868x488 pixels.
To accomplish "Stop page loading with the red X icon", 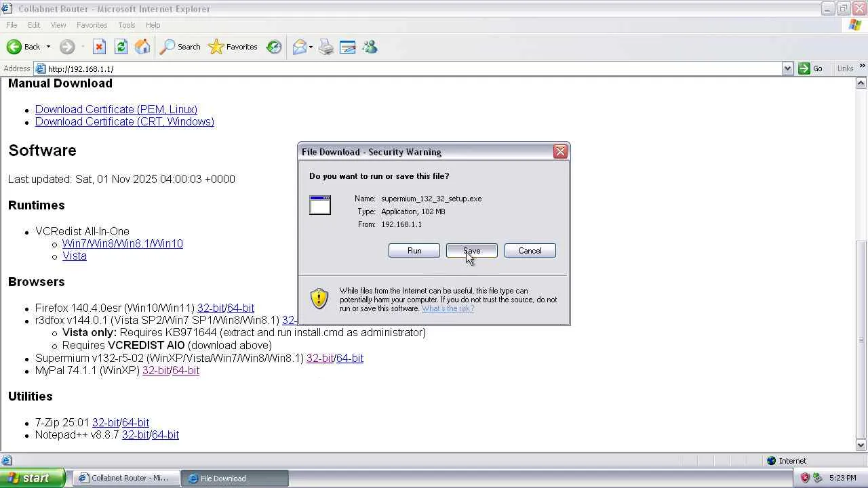I will click(x=99, y=47).
